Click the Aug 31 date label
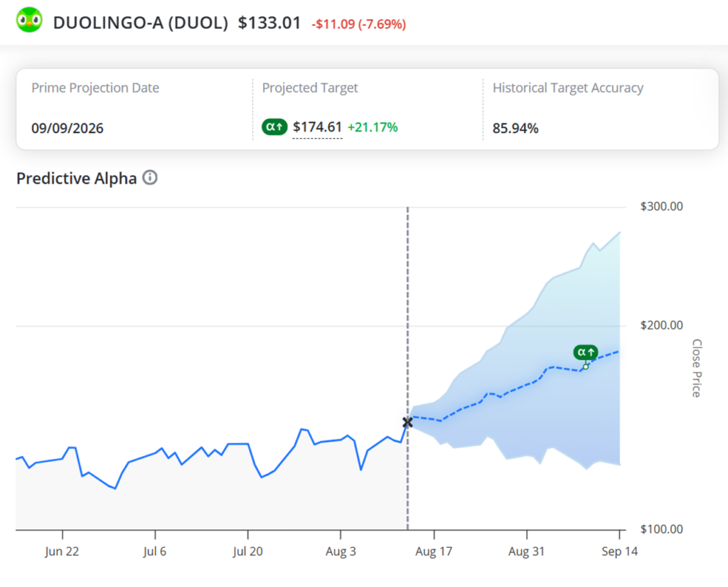This screenshot has width=728, height=587. [527, 551]
